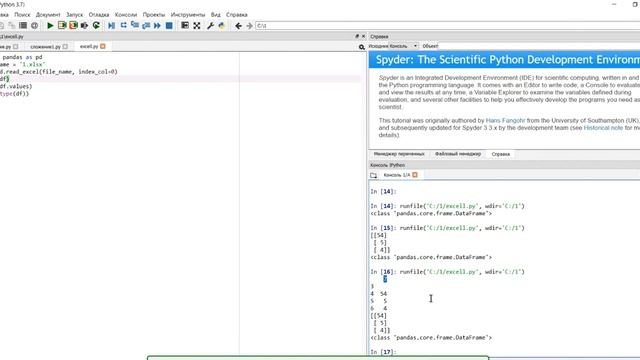
Task: Click the save all files toolbar icon
Action: pos(11,26)
